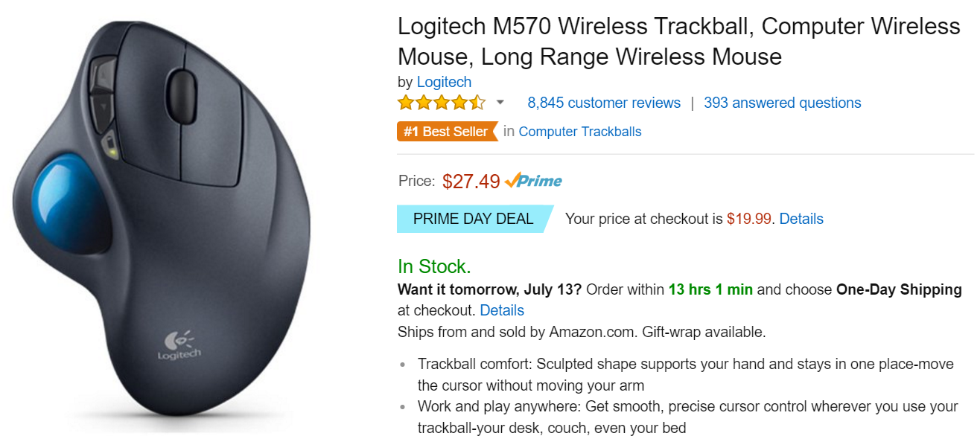This screenshot has height=436, width=980.
Task: Open the Computer Trackballs category link
Action: pos(579,132)
